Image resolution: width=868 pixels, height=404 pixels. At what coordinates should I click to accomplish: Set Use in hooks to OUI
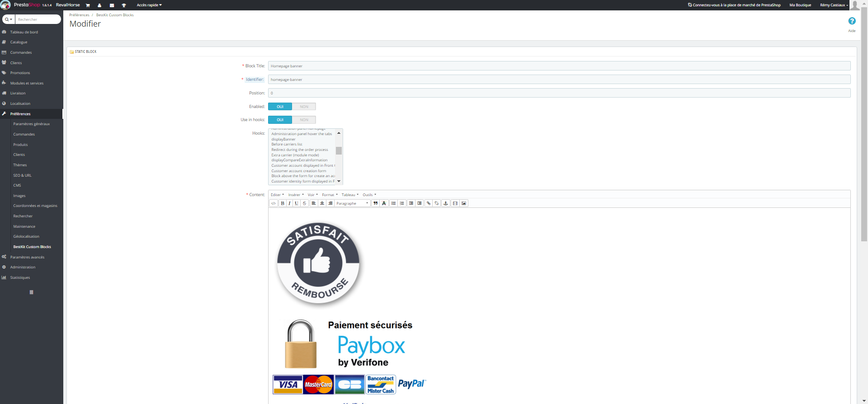[280, 120]
